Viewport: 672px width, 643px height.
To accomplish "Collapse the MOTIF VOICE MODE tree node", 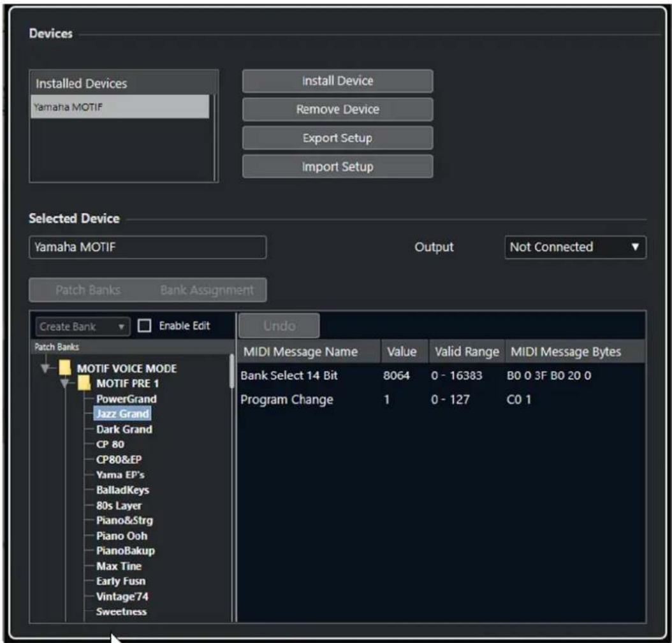I will coord(45,368).
